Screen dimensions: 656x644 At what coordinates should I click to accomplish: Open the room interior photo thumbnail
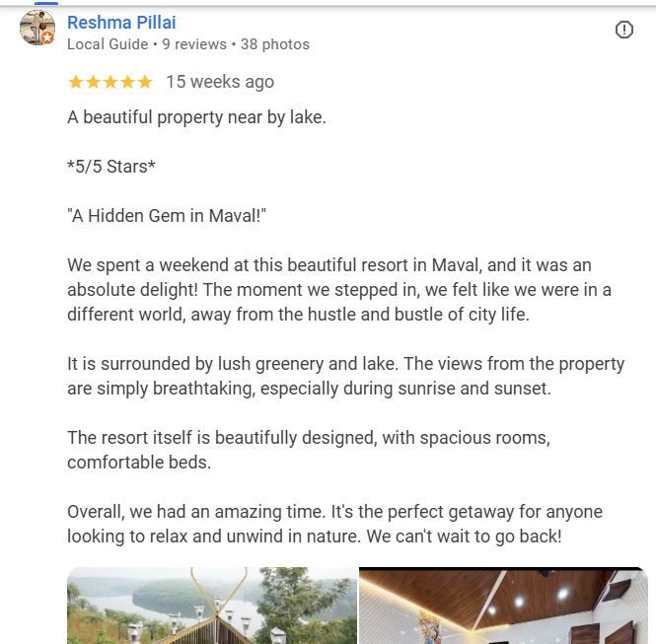(503, 606)
